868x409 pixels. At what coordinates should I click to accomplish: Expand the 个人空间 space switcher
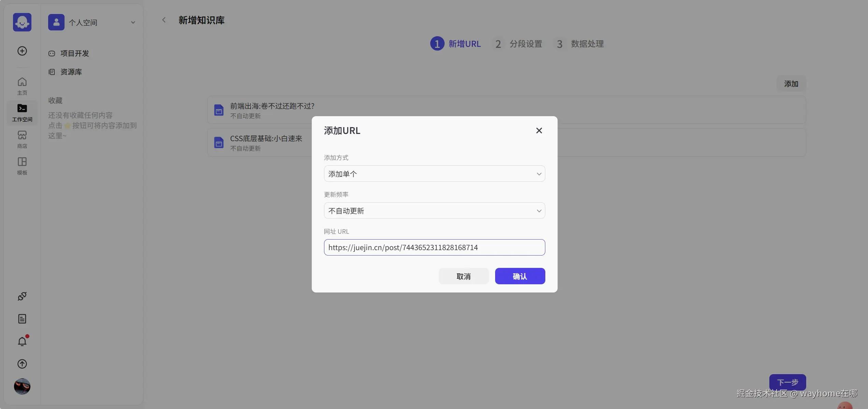pyautogui.click(x=133, y=22)
